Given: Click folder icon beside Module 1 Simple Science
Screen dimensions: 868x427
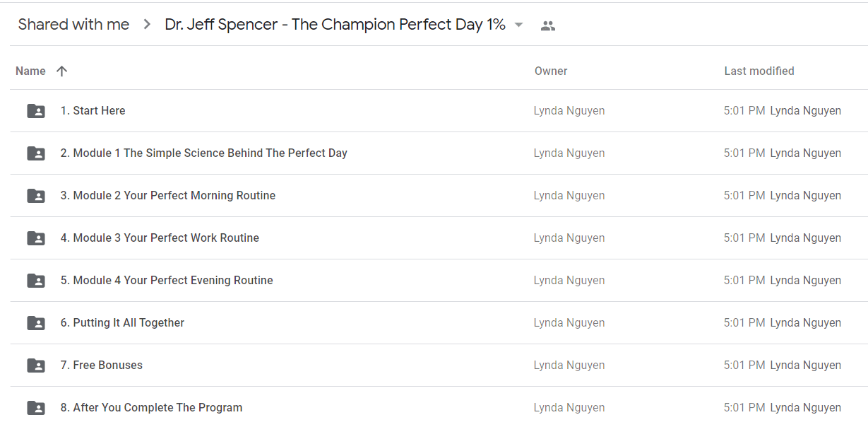Looking at the screenshot, I should click(x=36, y=153).
